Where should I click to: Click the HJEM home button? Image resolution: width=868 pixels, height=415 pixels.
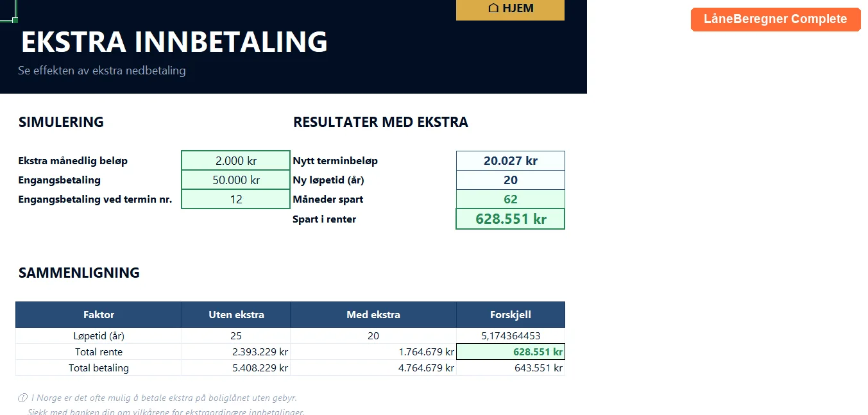tap(510, 9)
